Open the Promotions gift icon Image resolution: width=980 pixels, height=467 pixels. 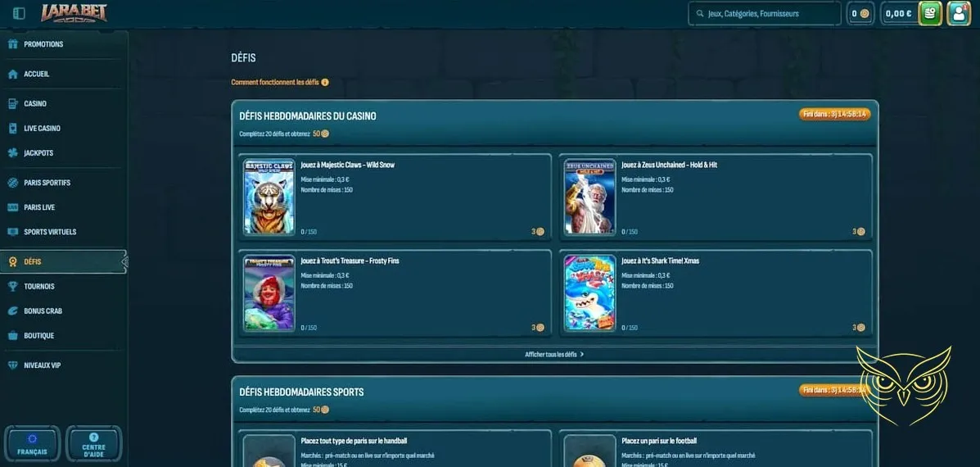point(12,44)
